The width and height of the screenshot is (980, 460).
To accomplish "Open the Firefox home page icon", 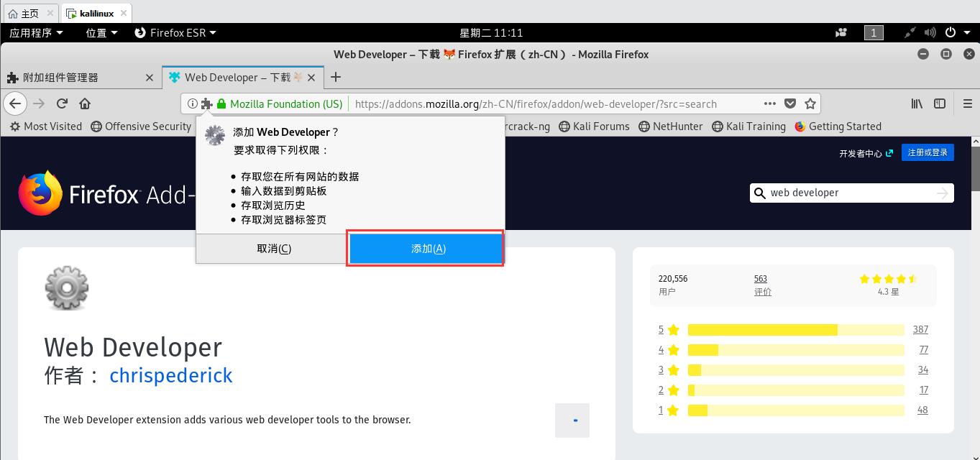I will 85,103.
